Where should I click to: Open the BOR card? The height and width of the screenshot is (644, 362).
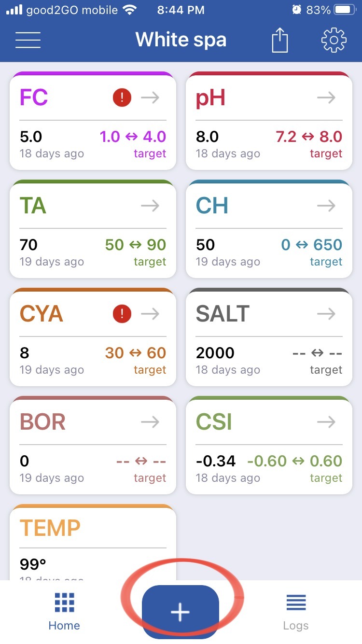[93, 446]
